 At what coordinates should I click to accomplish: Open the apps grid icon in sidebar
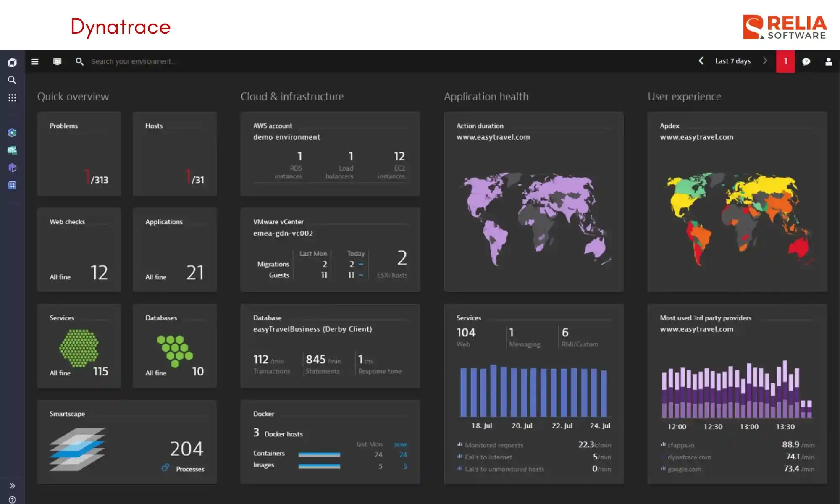point(12,97)
